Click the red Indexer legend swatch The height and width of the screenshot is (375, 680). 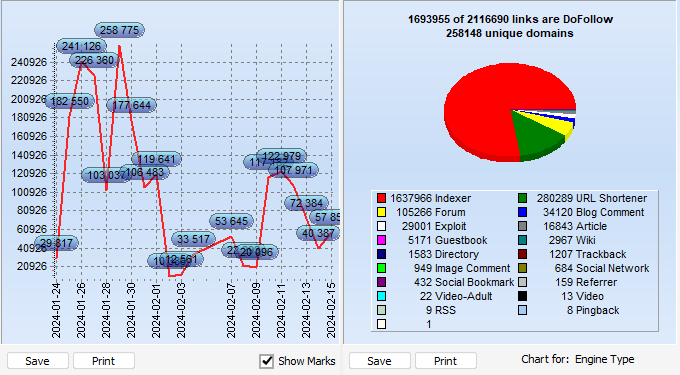click(x=381, y=198)
